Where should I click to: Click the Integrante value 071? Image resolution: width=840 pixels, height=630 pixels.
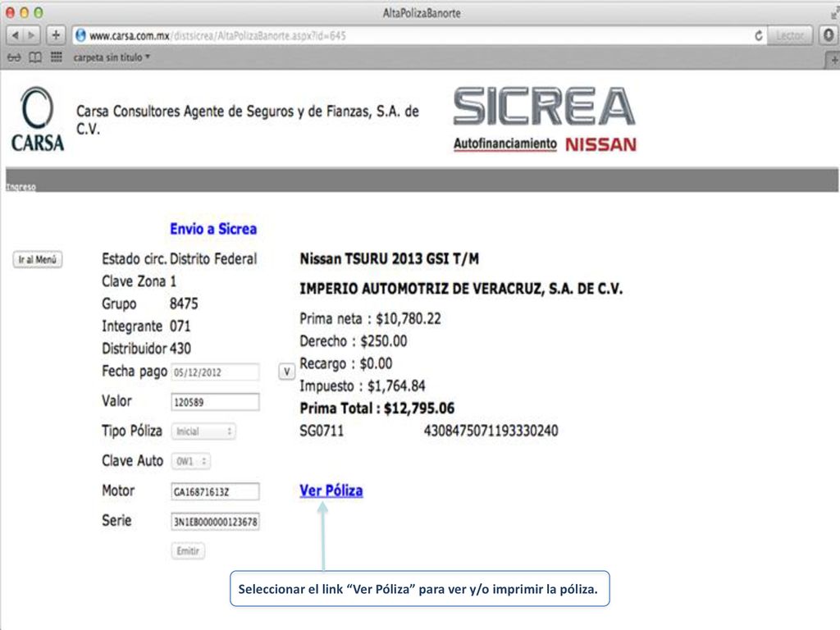point(180,326)
